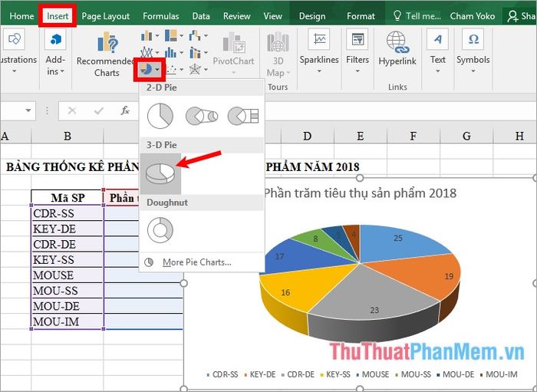Click the Recommended Charts icon
The width and height of the screenshot is (537, 392).
pos(107,41)
